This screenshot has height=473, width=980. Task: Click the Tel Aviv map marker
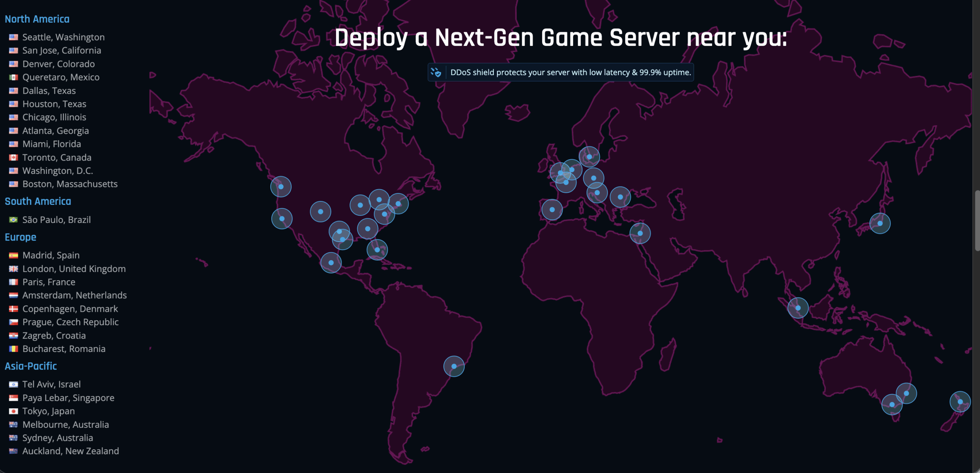(640, 233)
